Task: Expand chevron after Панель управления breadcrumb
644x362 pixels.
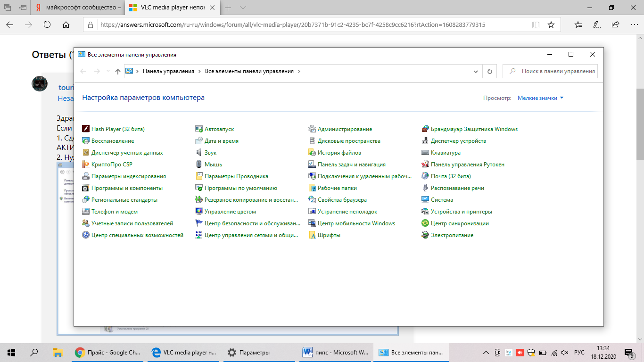Action: 199,71
